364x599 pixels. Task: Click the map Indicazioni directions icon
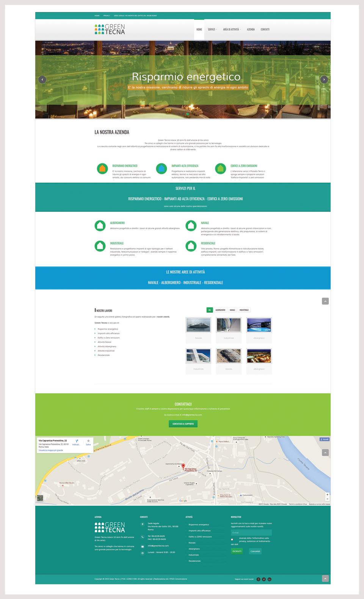coord(77,441)
